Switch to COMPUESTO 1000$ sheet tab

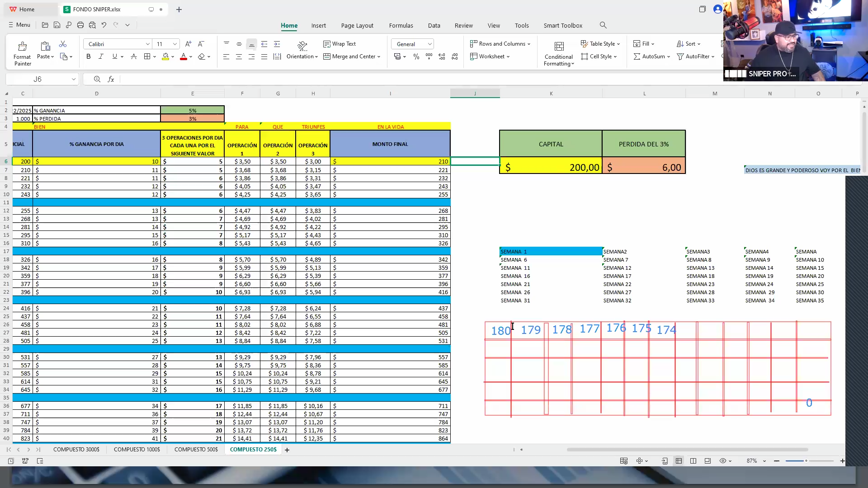pyautogui.click(x=137, y=450)
